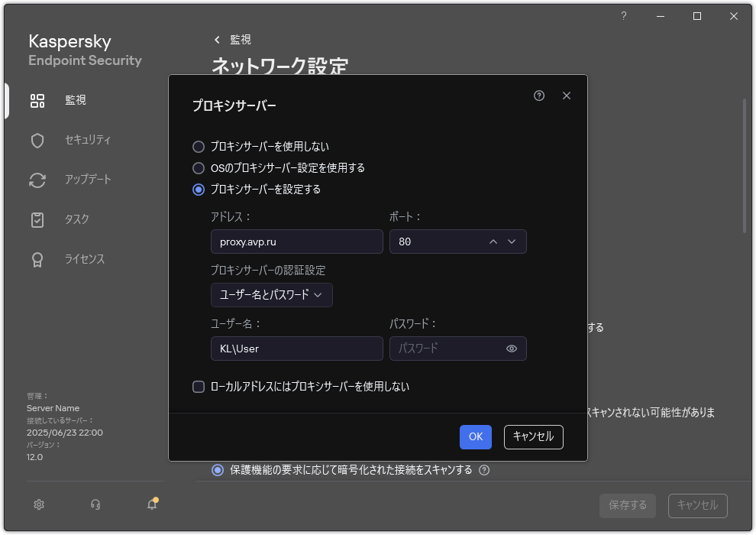Choose OSのプロキシサーバー設定を使用する

[199, 168]
